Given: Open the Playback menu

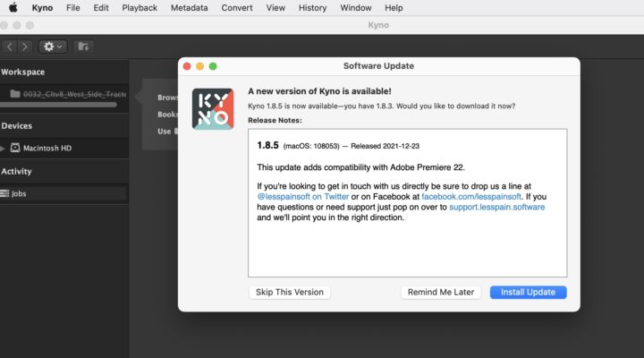Looking at the screenshot, I should [x=140, y=8].
